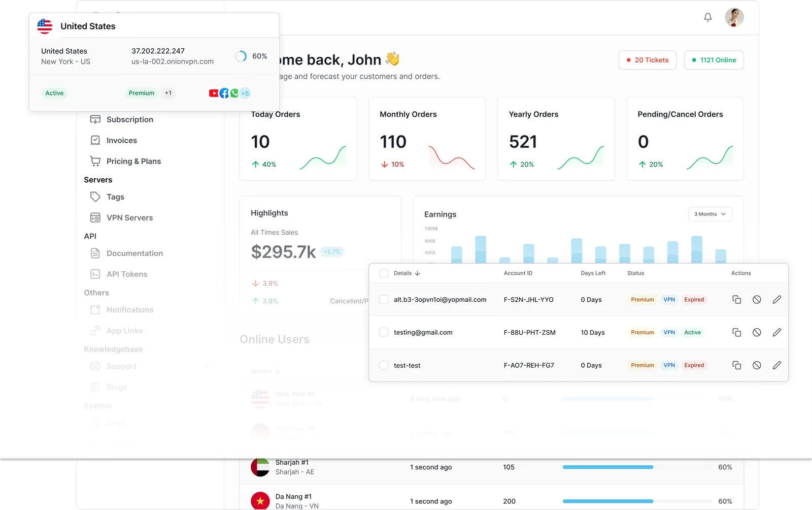Click the Notifications icon in sidebar
The height and width of the screenshot is (510, 812).
[x=95, y=309]
